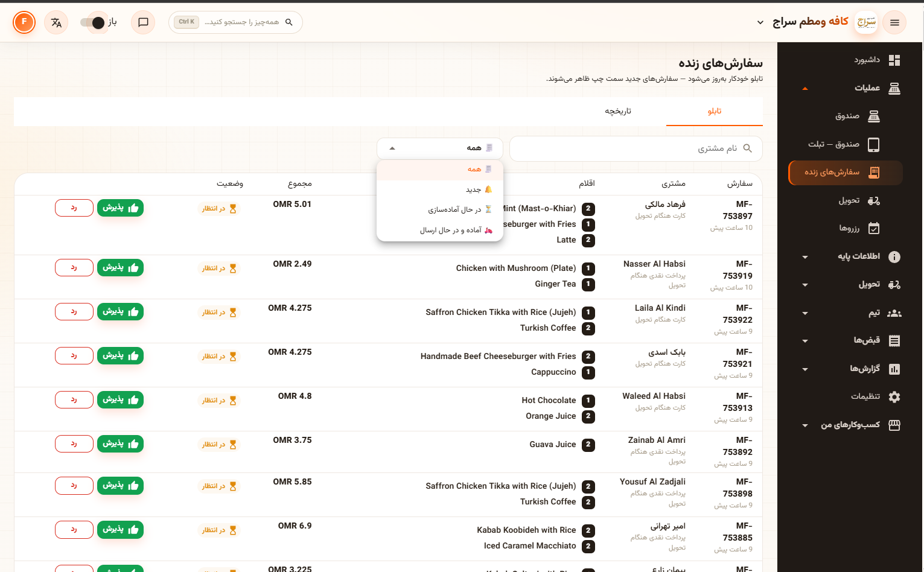Toggle the باز open/closed switch

[x=93, y=23]
